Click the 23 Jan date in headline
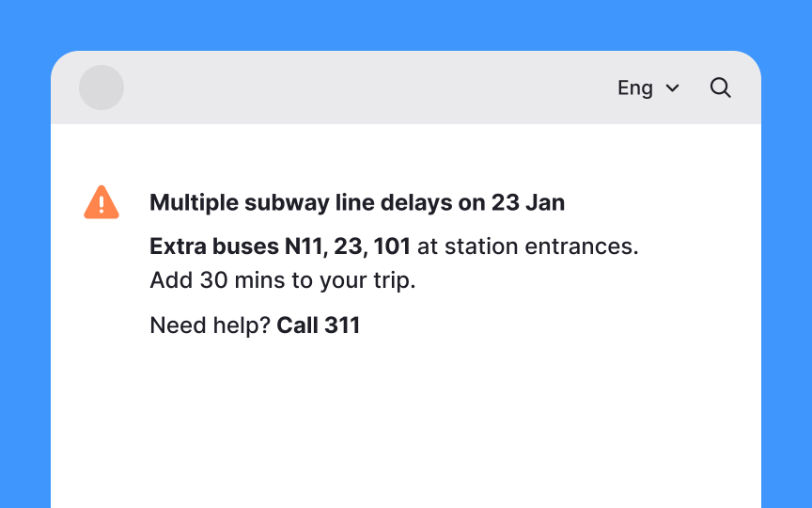Image resolution: width=812 pixels, height=508 pixels. [527, 202]
